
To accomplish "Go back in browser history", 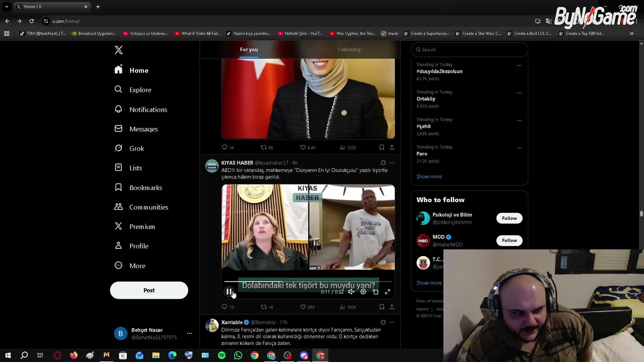I will 7,21.
